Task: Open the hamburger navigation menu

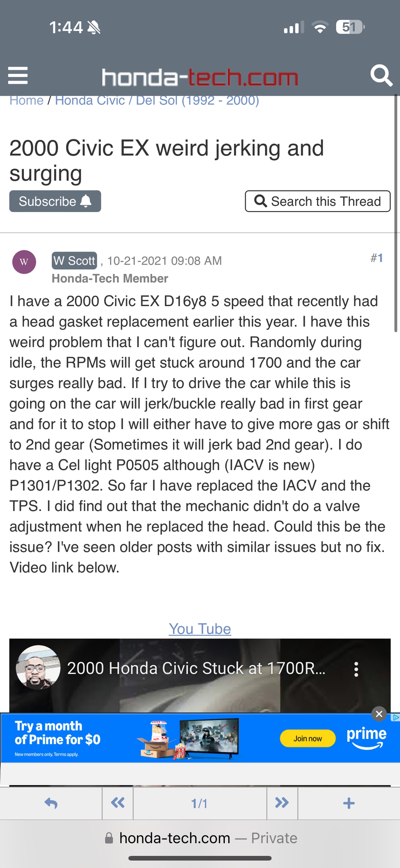Action: point(18,76)
